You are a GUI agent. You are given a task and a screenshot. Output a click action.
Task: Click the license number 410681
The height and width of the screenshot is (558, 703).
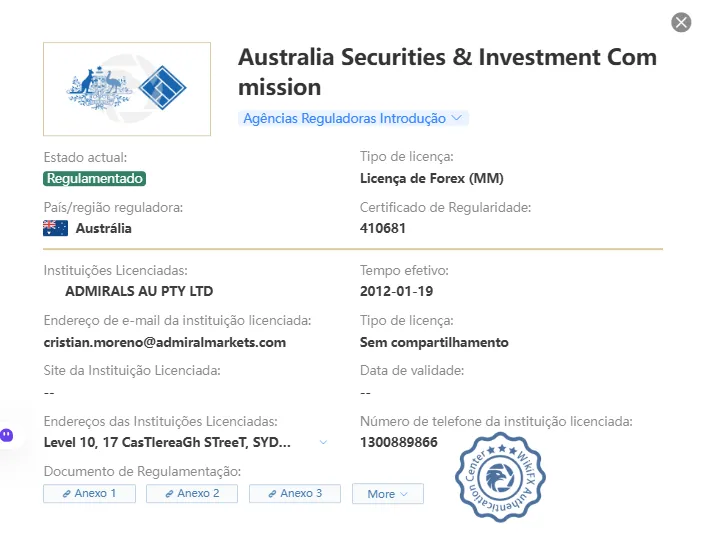click(382, 228)
